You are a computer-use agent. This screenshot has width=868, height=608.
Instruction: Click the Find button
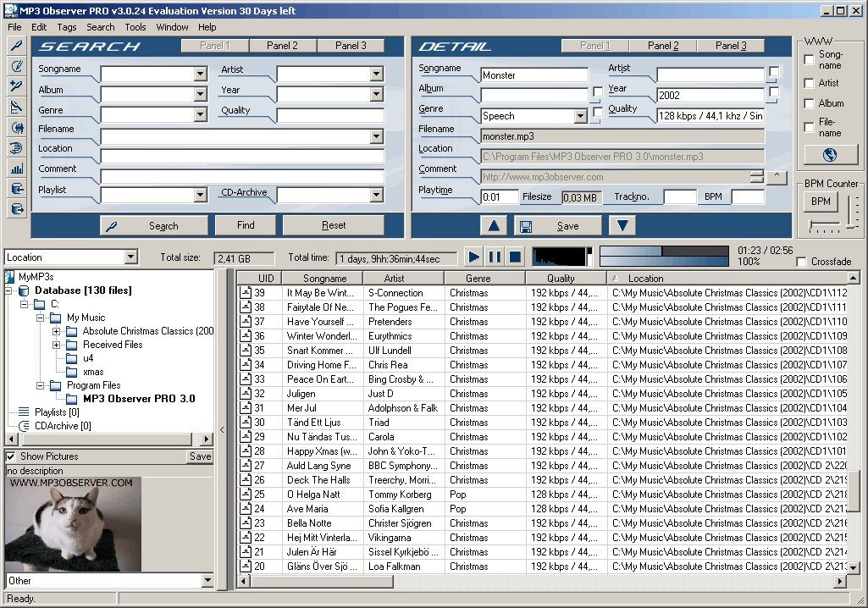click(246, 225)
